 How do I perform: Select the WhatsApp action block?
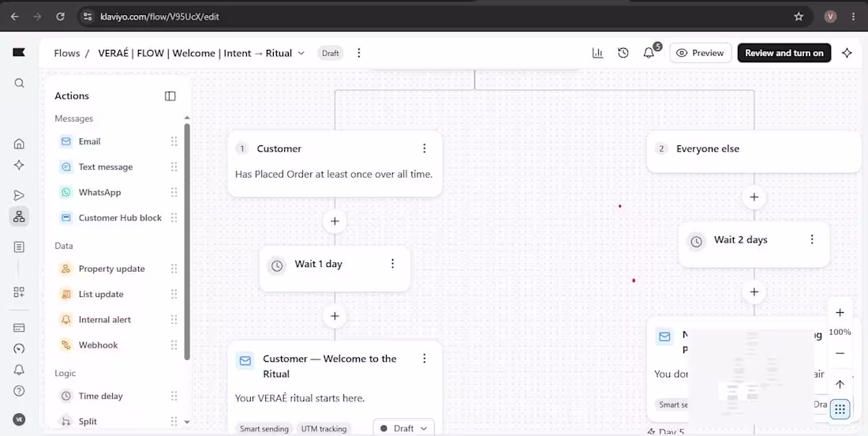118,192
